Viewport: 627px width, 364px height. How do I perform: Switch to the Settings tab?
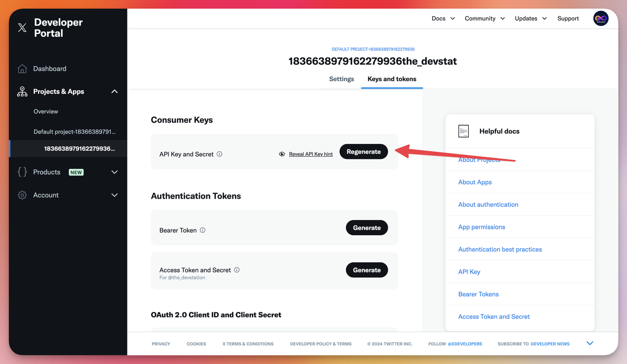pos(341,79)
